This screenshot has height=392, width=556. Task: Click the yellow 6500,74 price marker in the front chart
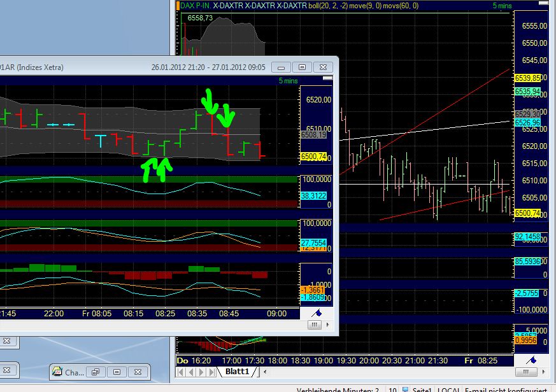click(314, 157)
